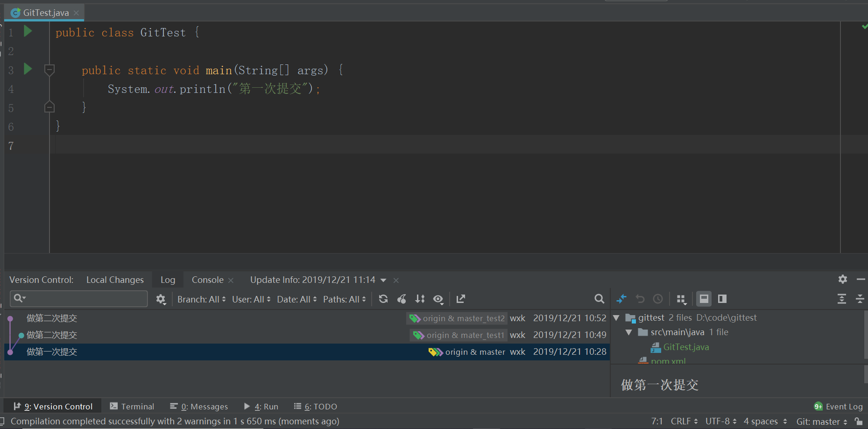Open Update Info 2019/12/21 11:14 tab
This screenshot has height=429, width=868.
312,280
